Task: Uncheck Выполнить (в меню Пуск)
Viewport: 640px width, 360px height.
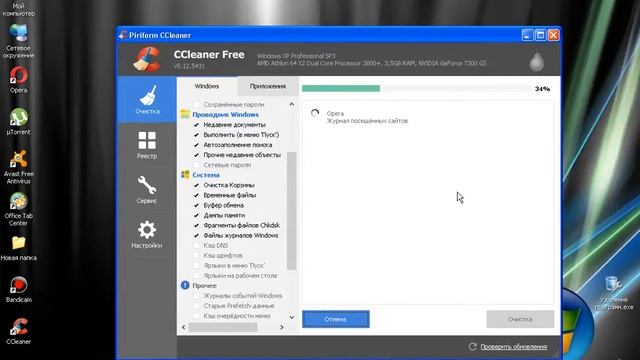Action: click(196, 135)
